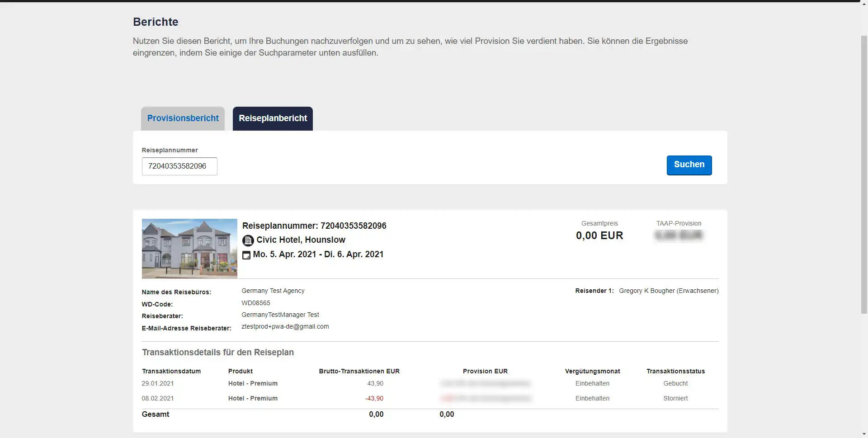The image size is (868, 438).
Task: Click the Vergütungsmonat column header
Action: [592, 371]
